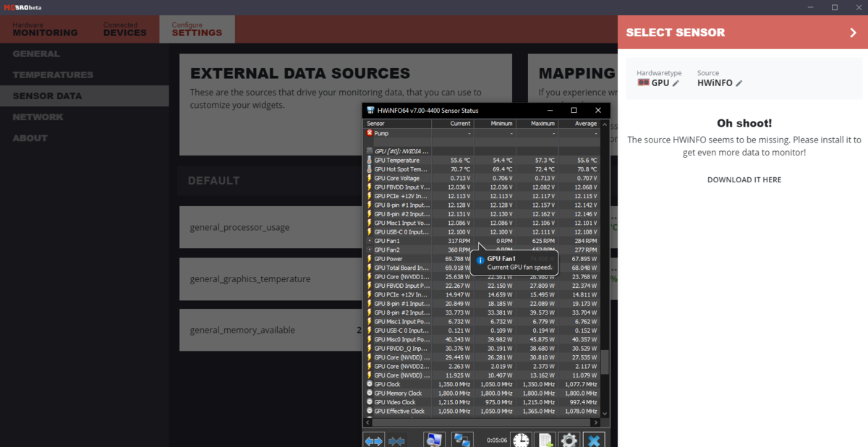Open Network settings section

click(38, 116)
